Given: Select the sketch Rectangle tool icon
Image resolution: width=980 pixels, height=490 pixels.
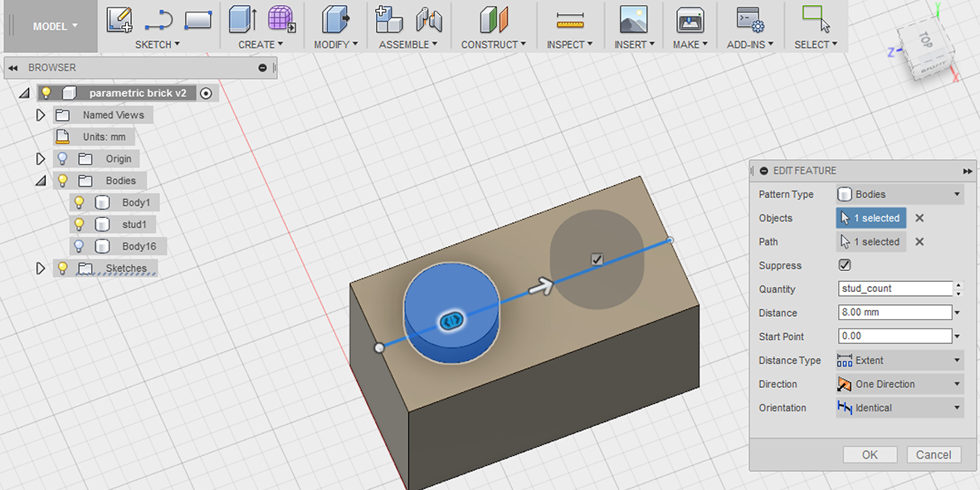Looking at the screenshot, I should click(x=197, y=20).
